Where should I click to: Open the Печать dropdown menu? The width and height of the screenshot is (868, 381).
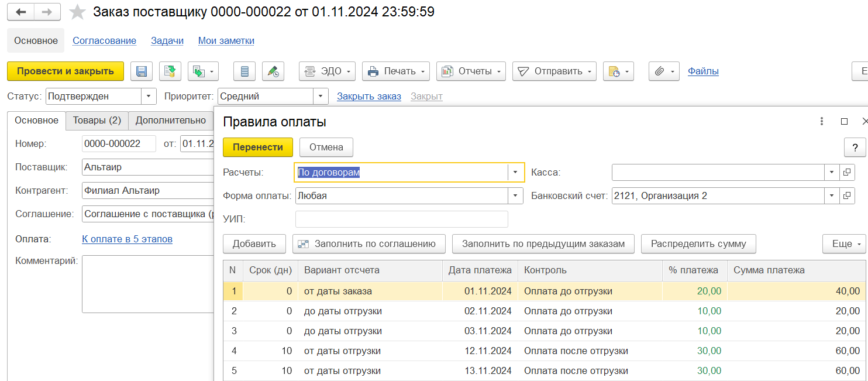[x=396, y=71]
